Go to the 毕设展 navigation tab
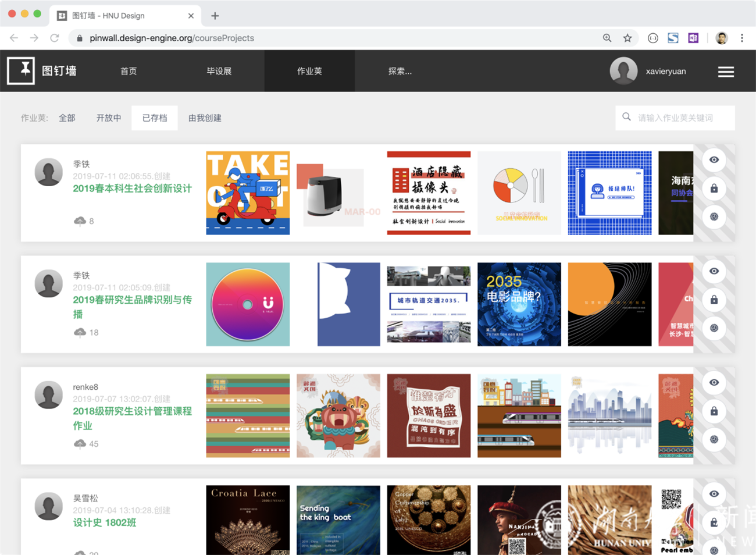This screenshot has width=756, height=555. click(x=219, y=72)
